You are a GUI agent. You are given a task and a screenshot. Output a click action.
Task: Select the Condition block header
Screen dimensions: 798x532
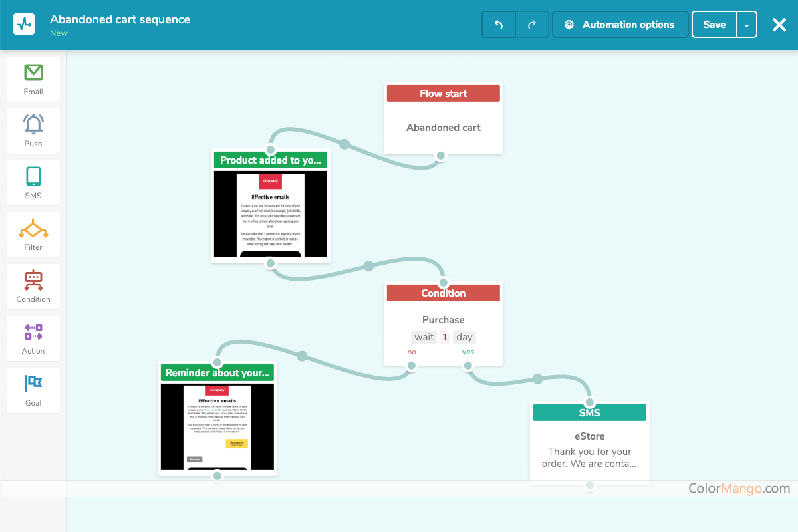(443, 293)
